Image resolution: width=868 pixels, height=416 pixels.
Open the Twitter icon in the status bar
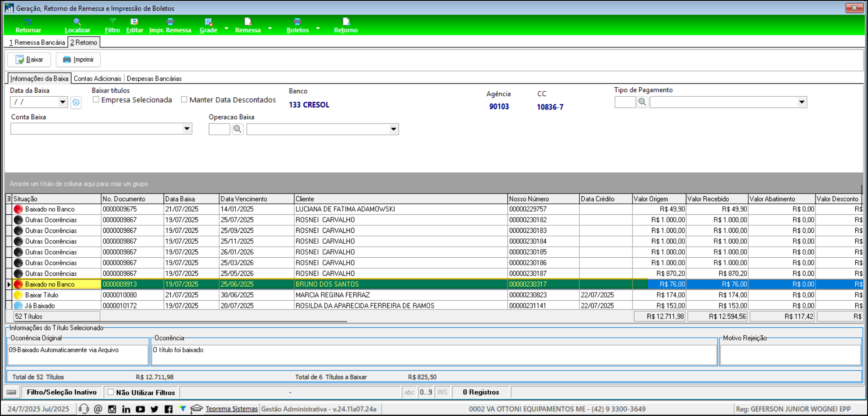[x=155, y=409]
